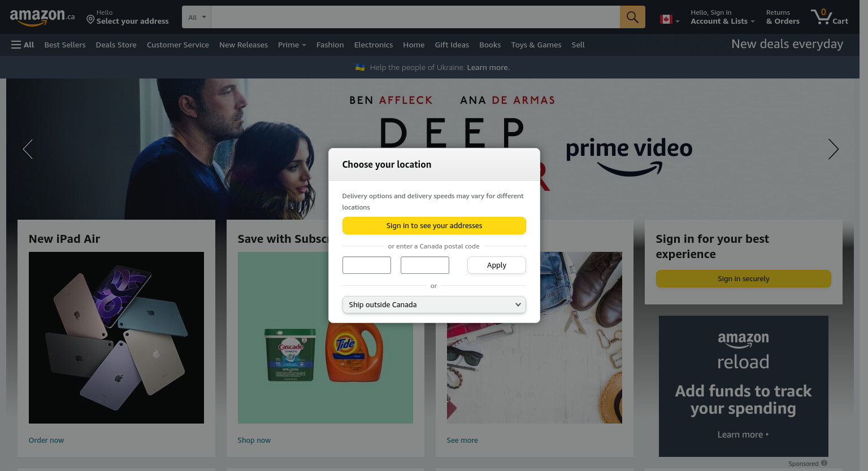The height and width of the screenshot is (471, 868).
Task: Open Ship outside Canada dropdown
Action: 434,304
